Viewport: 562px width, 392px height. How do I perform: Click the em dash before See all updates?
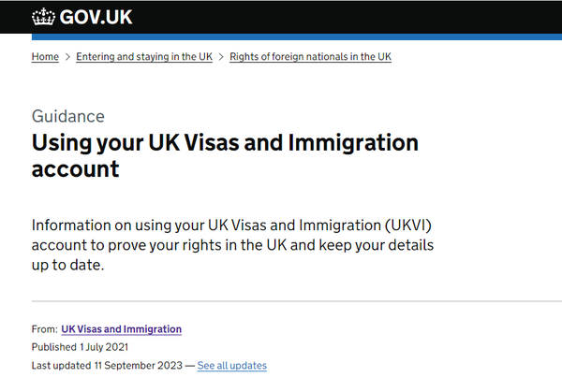coord(190,366)
